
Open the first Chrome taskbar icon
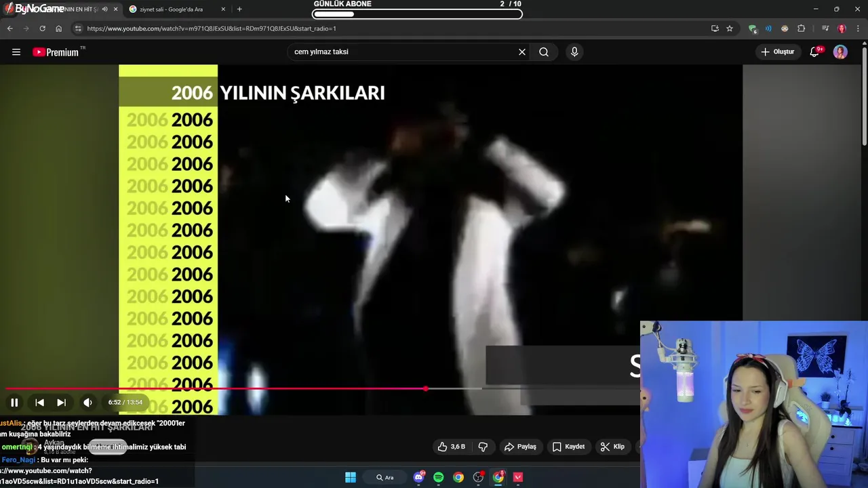coord(458,477)
